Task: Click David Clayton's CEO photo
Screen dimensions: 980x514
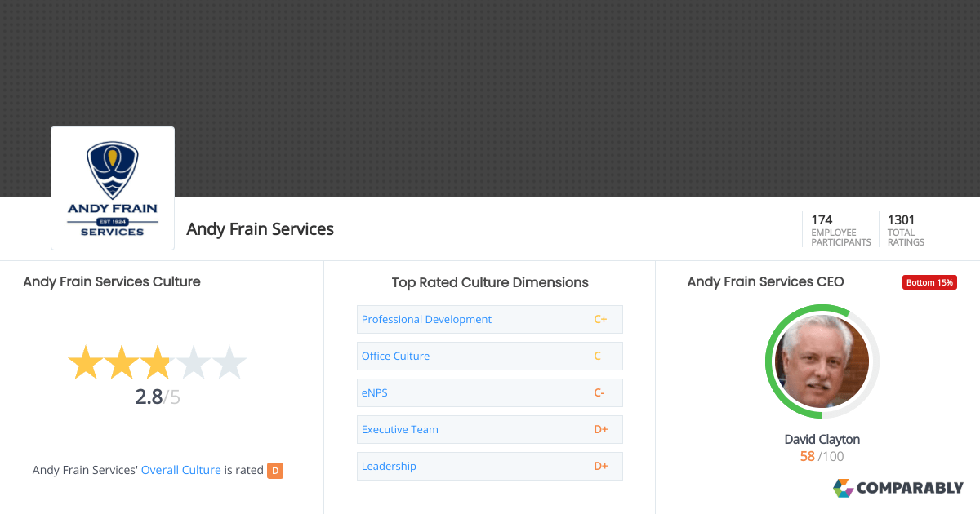Action: click(822, 361)
